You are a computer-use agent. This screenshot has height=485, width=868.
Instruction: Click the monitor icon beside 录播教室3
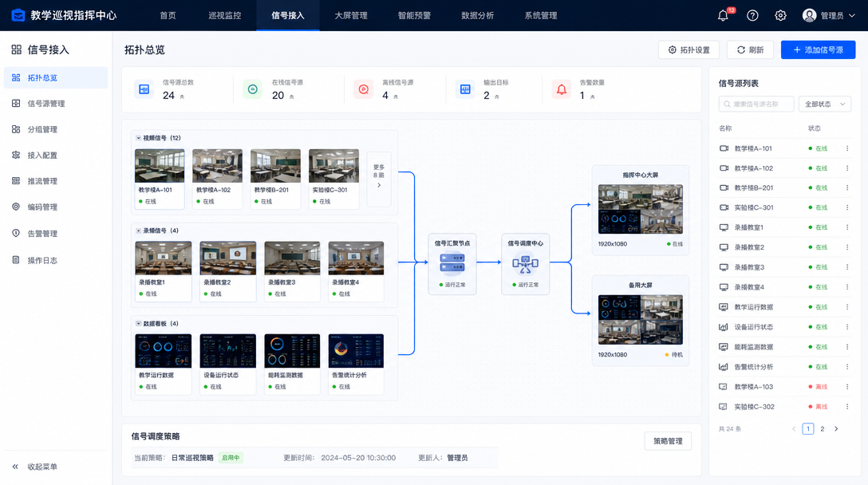point(724,267)
